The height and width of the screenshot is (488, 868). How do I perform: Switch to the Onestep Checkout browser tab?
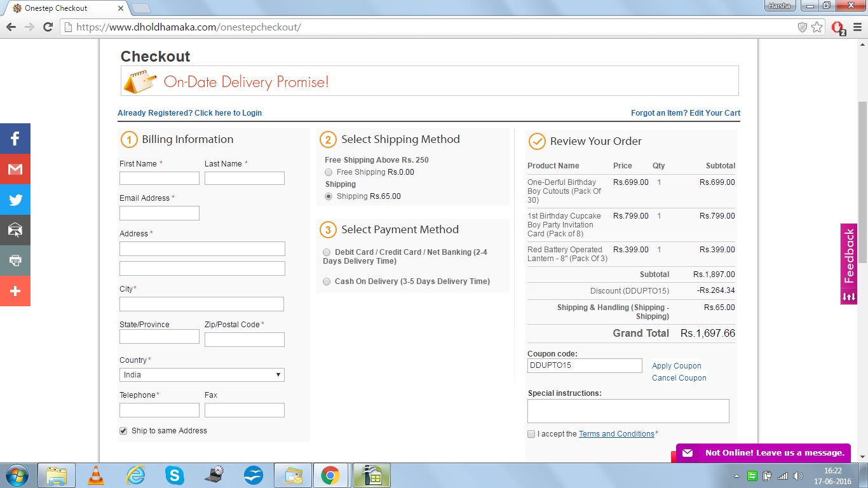pyautogui.click(x=64, y=8)
